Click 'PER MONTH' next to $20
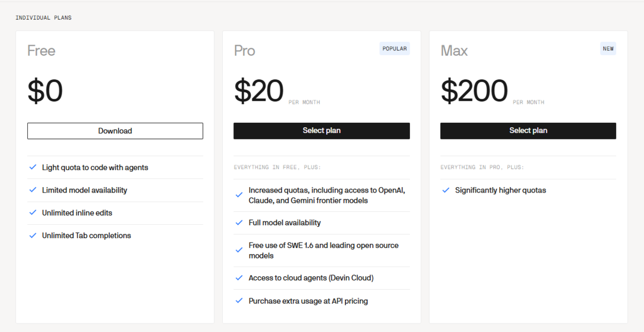The height and width of the screenshot is (332, 644). click(304, 102)
